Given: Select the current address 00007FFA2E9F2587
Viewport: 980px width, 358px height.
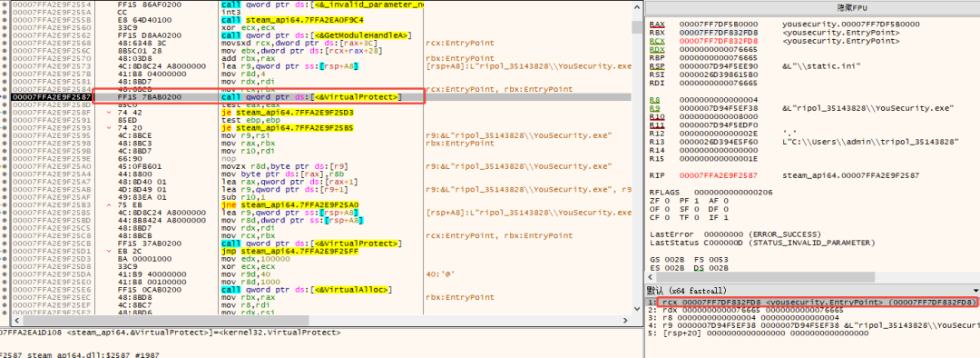Looking at the screenshot, I should (52, 97).
